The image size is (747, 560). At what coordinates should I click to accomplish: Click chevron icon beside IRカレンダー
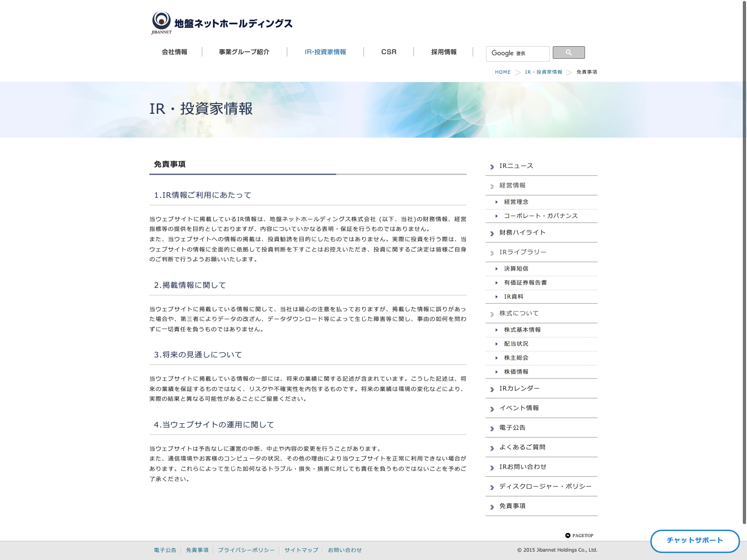[492, 389]
